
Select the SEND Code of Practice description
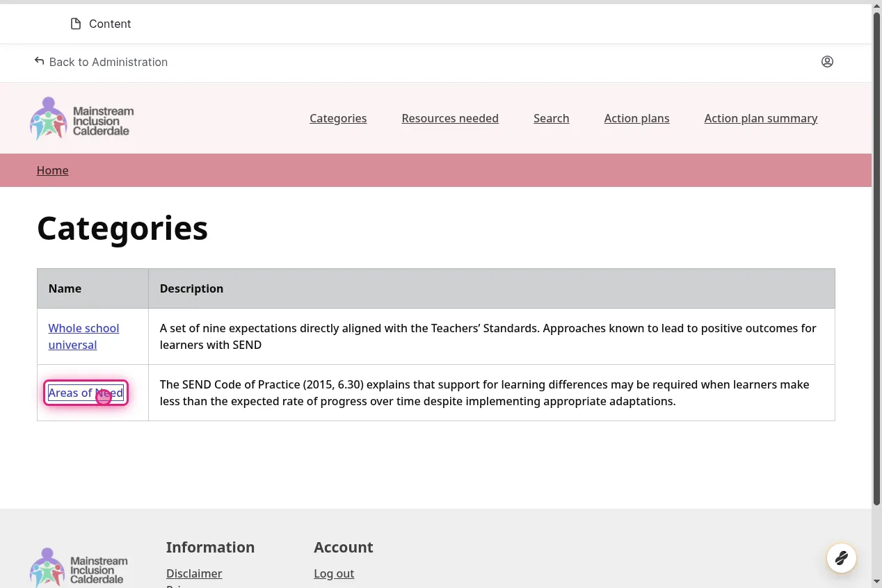click(x=484, y=393)
